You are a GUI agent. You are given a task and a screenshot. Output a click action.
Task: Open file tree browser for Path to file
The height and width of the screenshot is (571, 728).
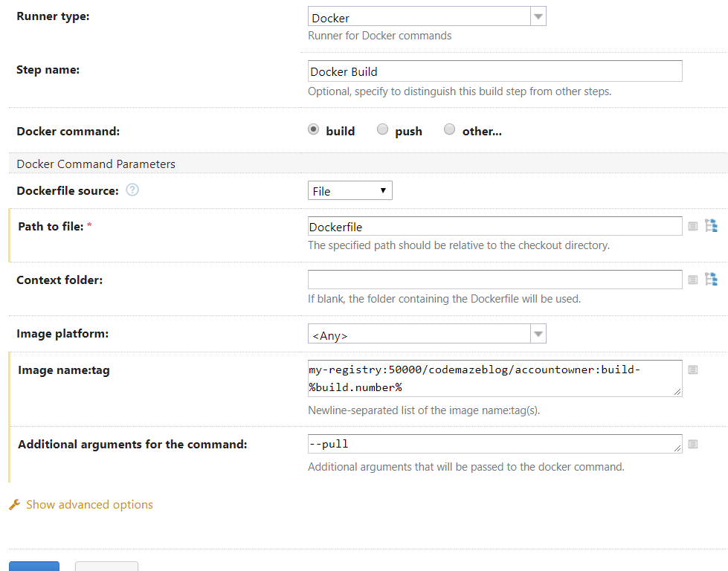711,225
